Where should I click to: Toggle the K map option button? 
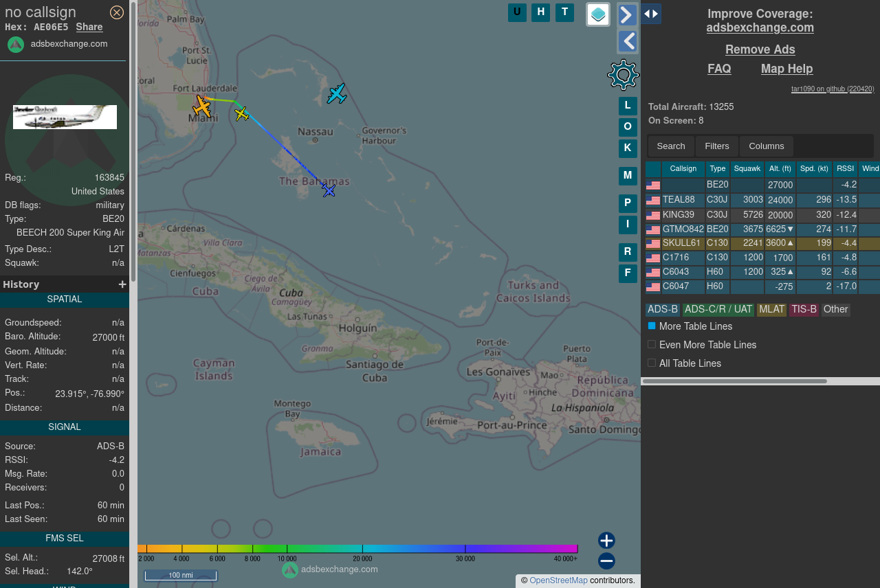tap(628, 148)
